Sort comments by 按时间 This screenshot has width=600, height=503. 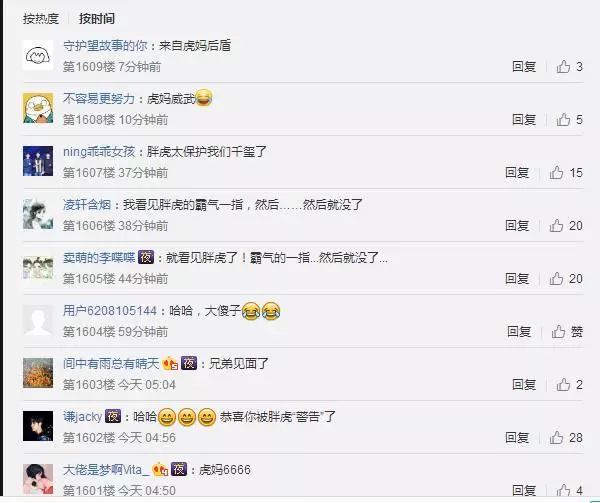[x=97, y=19]
